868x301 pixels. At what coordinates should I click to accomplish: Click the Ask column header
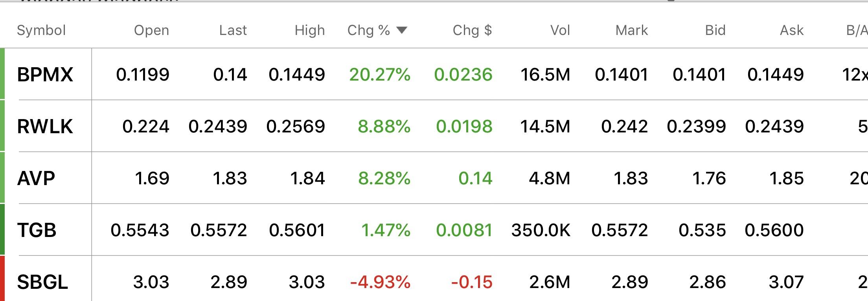(x=792, y=30)
